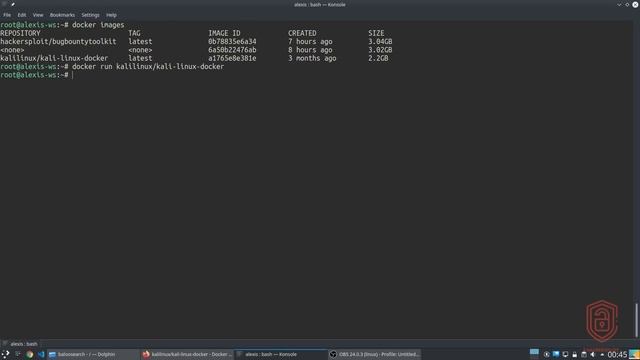Open the clipboard tray icon
This screenshot has width=640, height=360.
click(584, 354)
